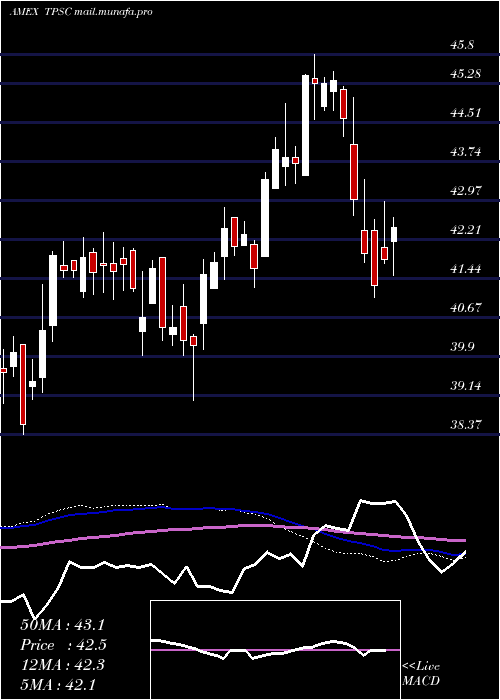
Task: Click the 39.9 price axis label
Action: point(462,347)
